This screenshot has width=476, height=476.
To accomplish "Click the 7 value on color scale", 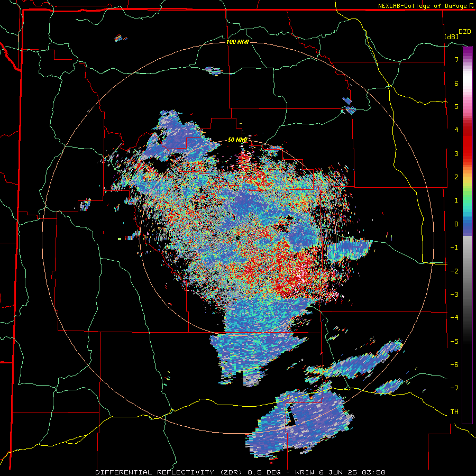I will pyautogui.click(x=456, y=59).
